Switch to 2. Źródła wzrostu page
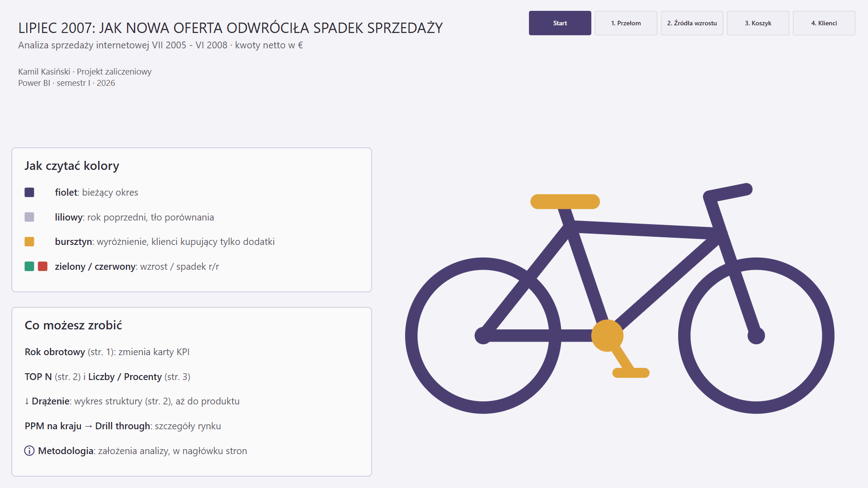This screenshot has height=488, width=868. 692,23
